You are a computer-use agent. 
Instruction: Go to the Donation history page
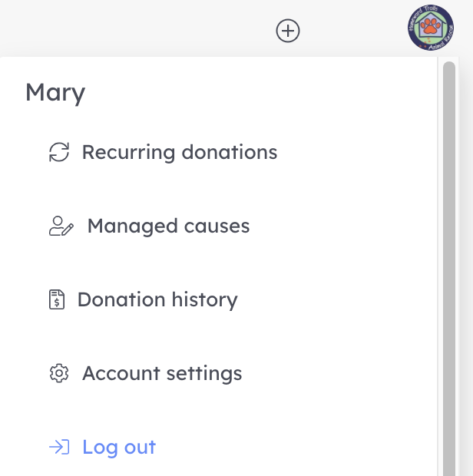coord(144,299)
